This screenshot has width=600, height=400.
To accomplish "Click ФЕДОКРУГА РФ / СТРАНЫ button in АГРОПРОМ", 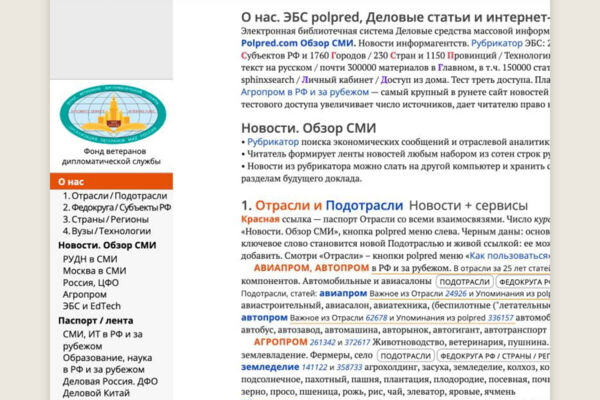I will point(494,356).
